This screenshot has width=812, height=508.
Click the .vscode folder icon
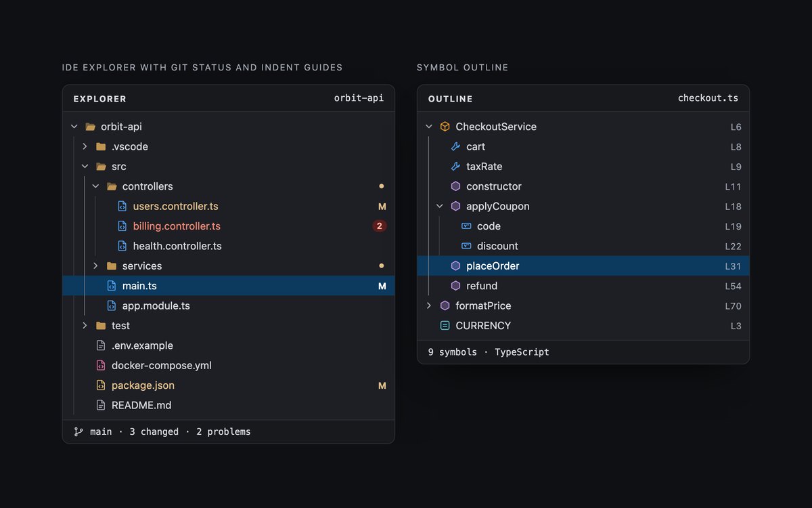[x=101, y=146]
